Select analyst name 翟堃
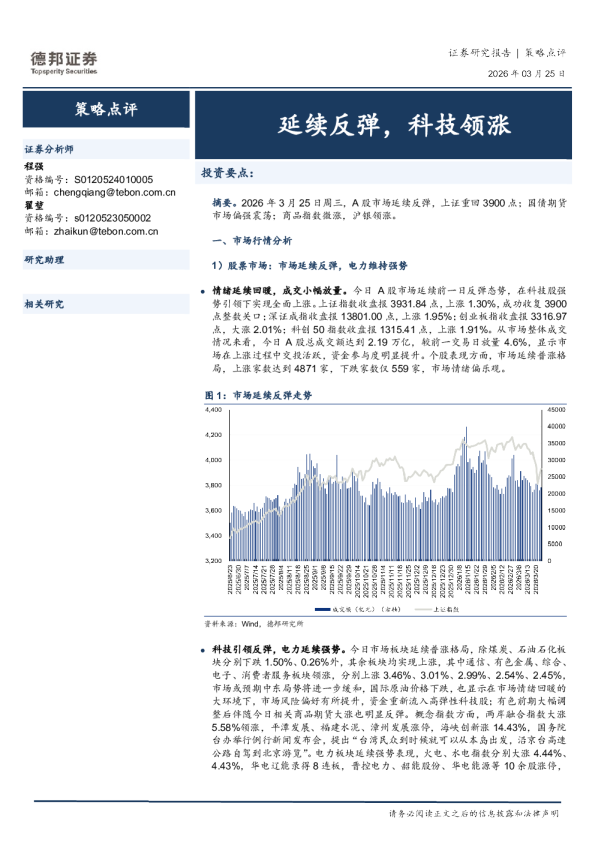Screen dimensions: 595x842 pos(34,205)
